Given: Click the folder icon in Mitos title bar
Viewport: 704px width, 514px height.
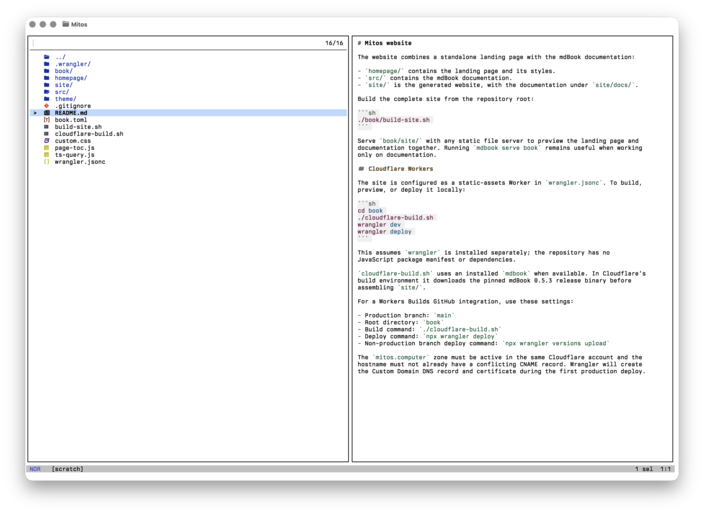Looking at the screenshot, I should (66, 24).
